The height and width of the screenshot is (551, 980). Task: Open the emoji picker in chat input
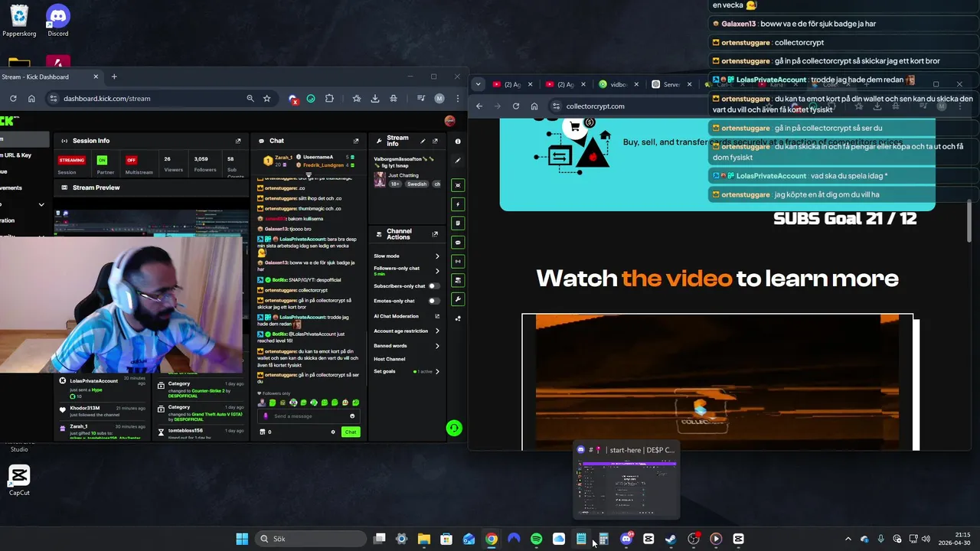pos(352,416)
